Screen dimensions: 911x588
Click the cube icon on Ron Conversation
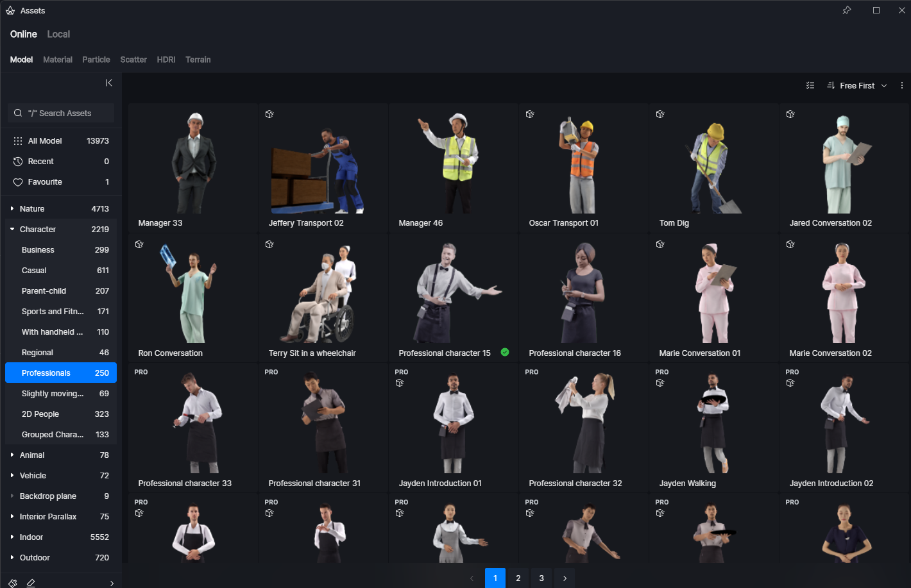139,244
